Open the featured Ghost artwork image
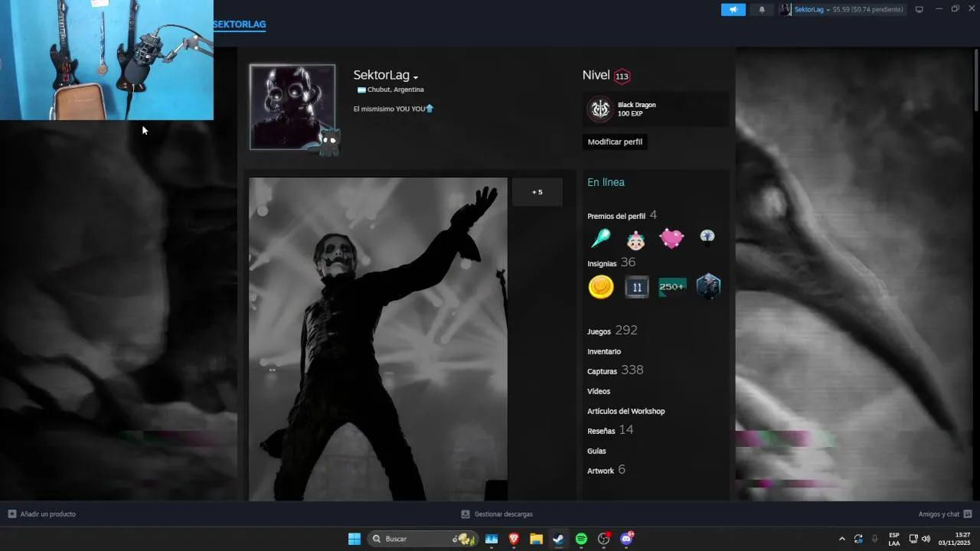Screen dimensions: 980x551 tap(377, 339)
